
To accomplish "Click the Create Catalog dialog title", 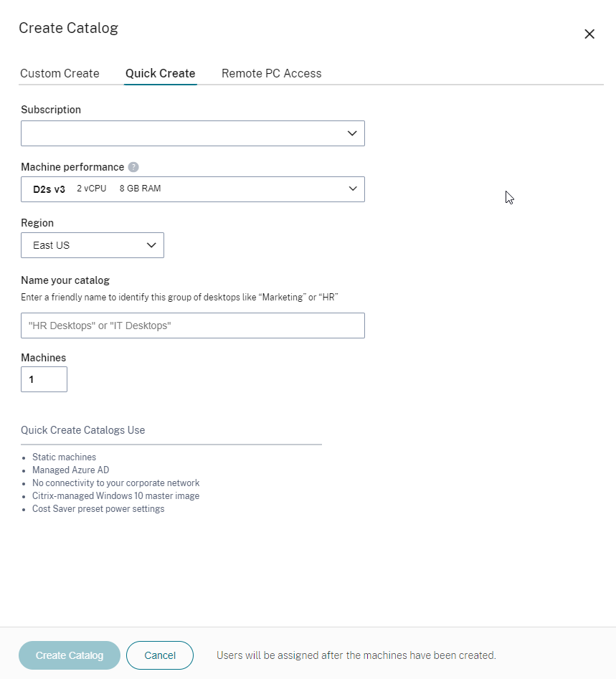I will [x=68, y=28].
